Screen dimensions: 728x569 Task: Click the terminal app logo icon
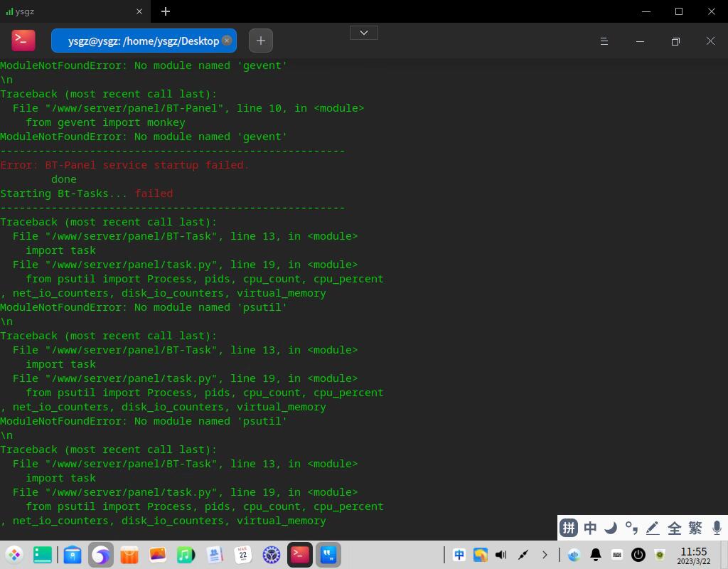click(23, 41)
